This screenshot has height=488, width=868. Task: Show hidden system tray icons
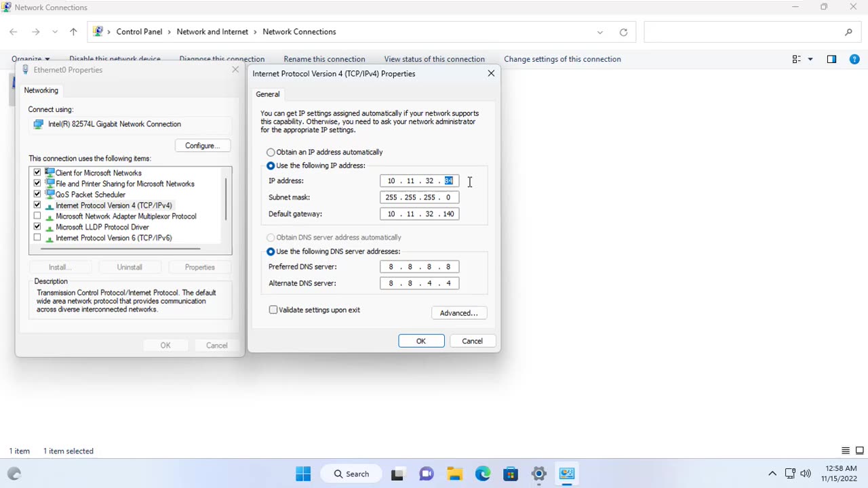click(x=772, y=474)
